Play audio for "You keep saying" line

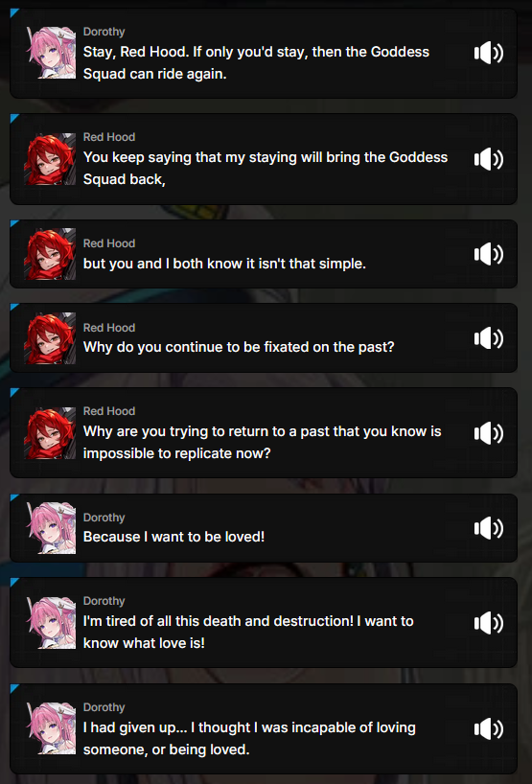[x=489, y=159]
